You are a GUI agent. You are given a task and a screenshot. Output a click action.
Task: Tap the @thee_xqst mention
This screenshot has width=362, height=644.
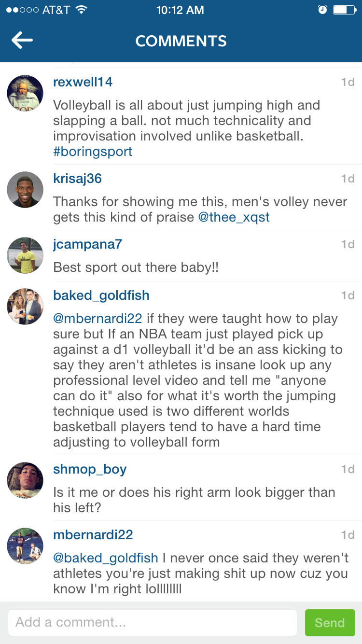[x=234, y=217]
